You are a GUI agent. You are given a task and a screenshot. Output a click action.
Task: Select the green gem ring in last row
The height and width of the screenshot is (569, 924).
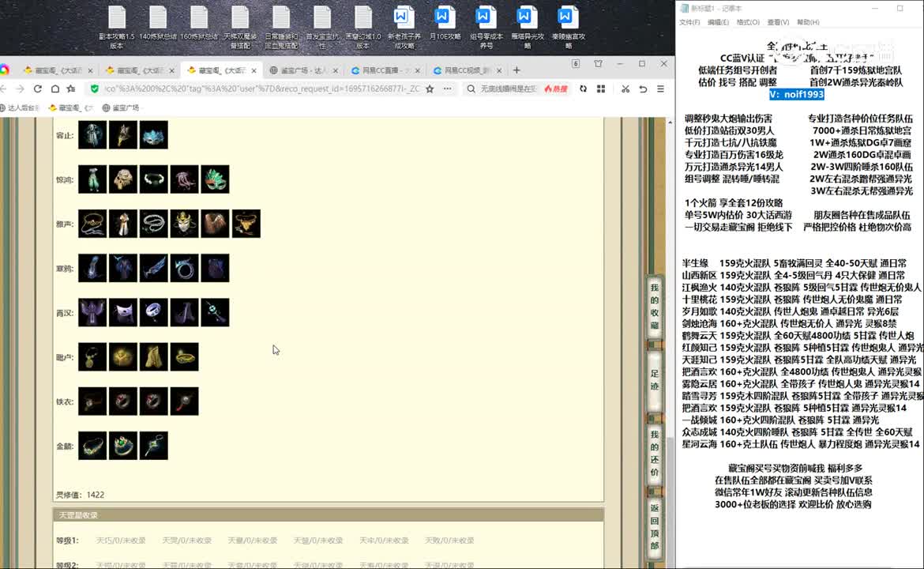click(123, 446)
